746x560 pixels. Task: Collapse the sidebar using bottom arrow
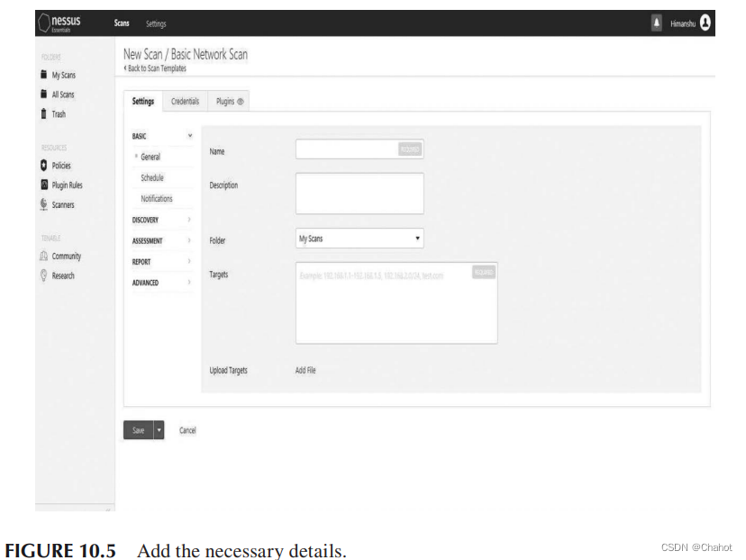click(x=108, y=510)
